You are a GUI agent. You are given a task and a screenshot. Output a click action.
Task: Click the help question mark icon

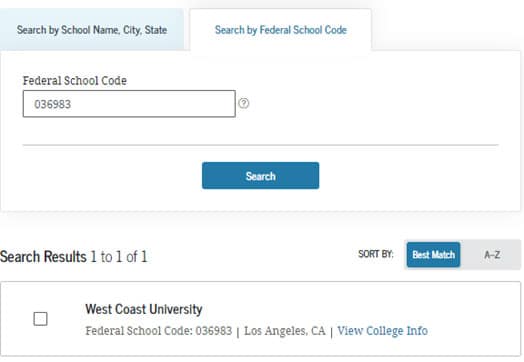tap(244, 103)
